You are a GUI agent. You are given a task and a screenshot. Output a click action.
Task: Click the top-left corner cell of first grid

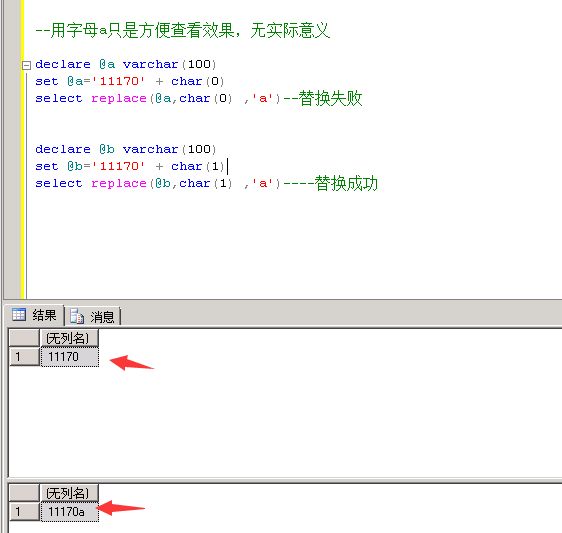coord(24,338)
